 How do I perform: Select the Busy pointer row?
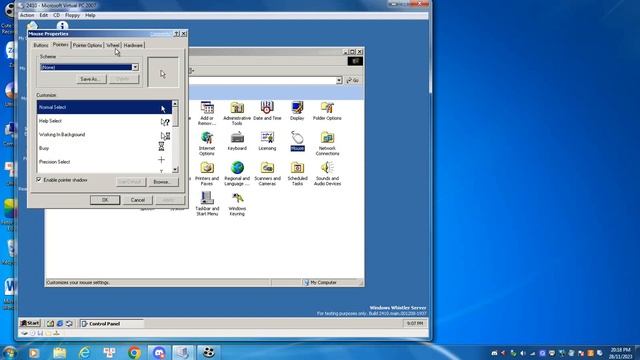point(104,148)
